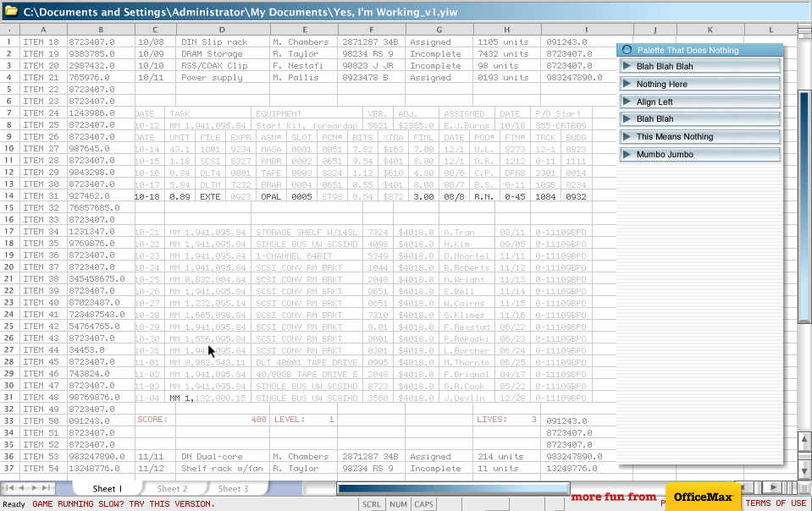Click the blue horizontal progress bar
The height and width of the screenshot is (511, 812).
pos(453,488)
